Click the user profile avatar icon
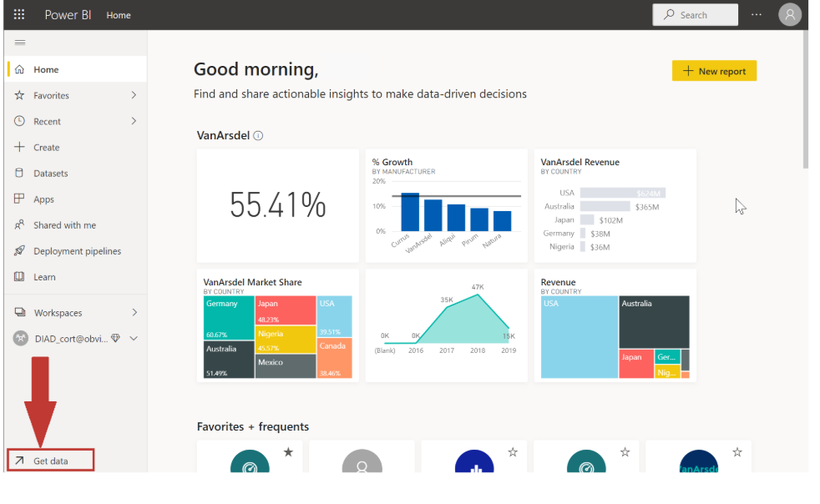Viewport: 820px width, 504px height. (789, 15)
